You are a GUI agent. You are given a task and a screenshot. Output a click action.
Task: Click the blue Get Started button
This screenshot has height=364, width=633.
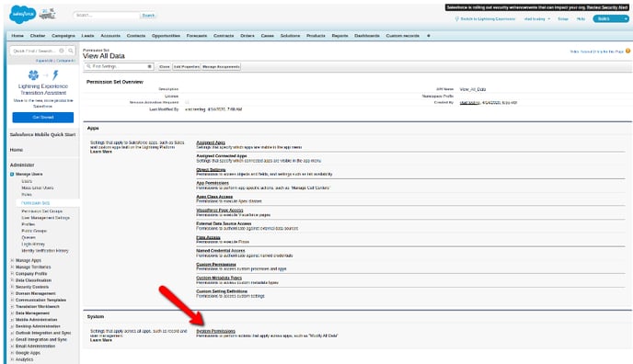click(43, 118)
